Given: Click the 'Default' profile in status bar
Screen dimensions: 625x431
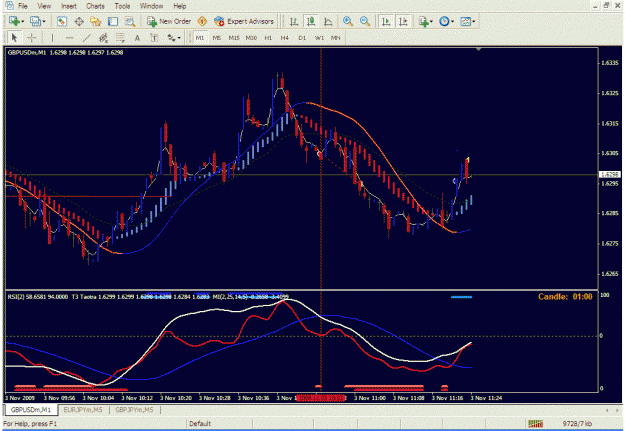Looking at the screenshot, I should click(200, 423).
